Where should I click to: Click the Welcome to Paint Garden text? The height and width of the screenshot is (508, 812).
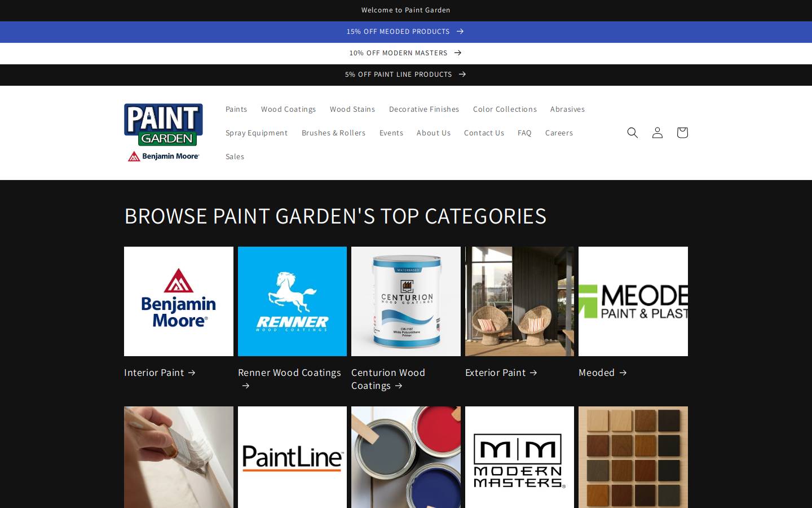pos(405,10)
